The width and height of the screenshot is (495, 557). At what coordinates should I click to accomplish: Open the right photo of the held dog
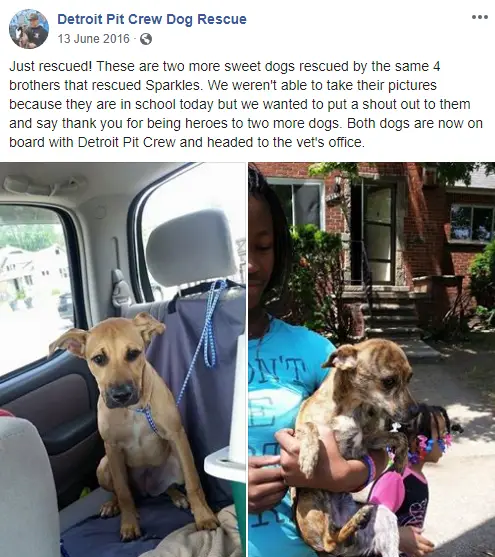click(372, 359)
